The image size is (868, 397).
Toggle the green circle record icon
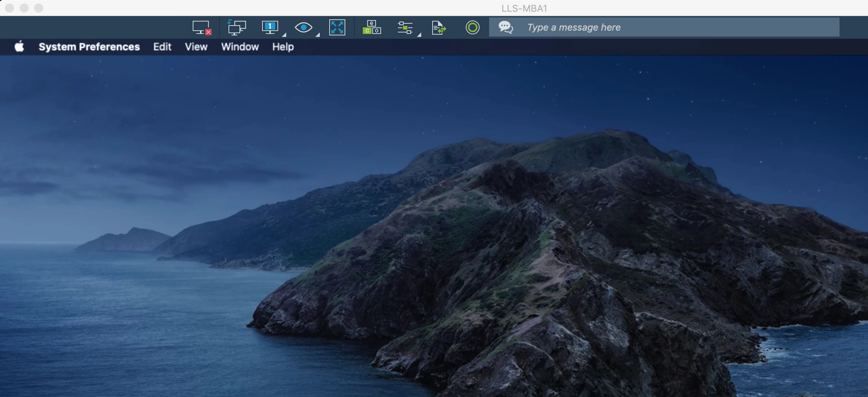pyautogui.click(x=472, y=27)
